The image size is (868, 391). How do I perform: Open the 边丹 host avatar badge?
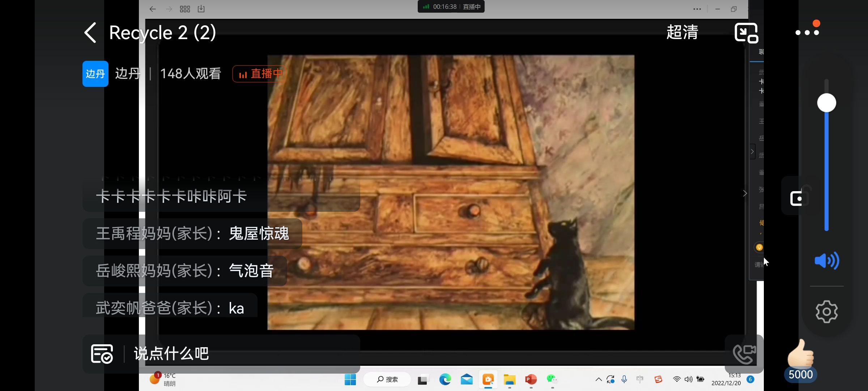coord(95,74)
